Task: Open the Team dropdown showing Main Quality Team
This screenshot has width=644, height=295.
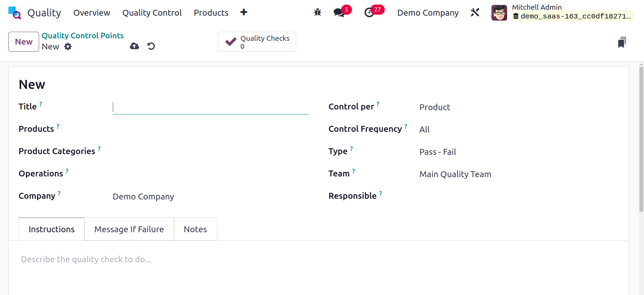Action: click(x=518, y=174)
